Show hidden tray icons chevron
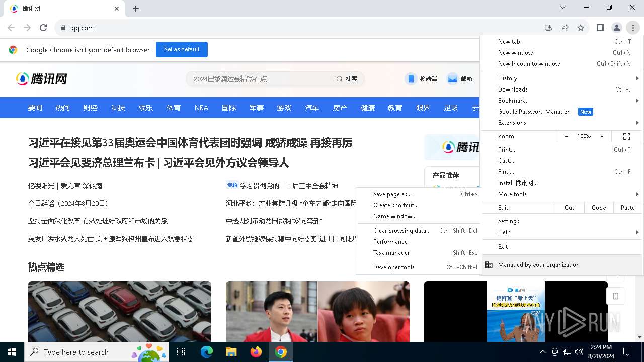644x362 pixels. (542, 352)
